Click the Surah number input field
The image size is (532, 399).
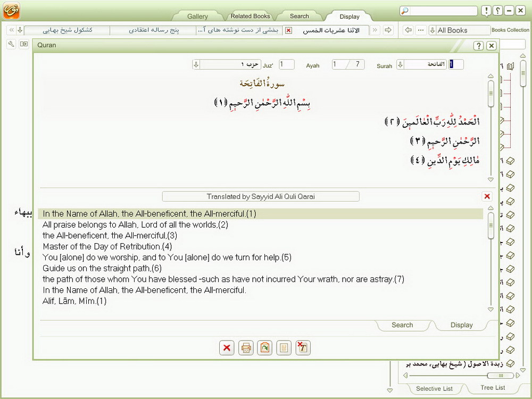456,64
